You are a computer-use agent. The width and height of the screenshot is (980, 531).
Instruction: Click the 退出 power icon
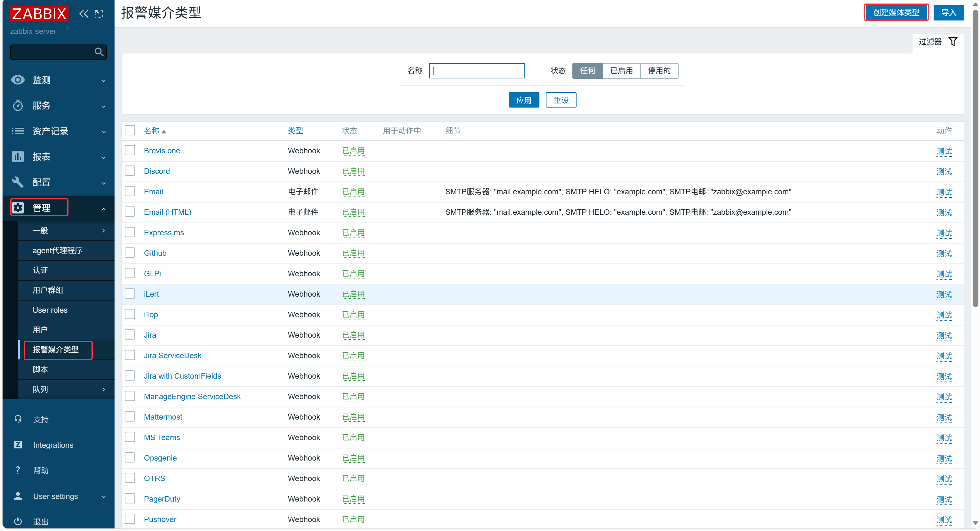click(x=18, y=521)
